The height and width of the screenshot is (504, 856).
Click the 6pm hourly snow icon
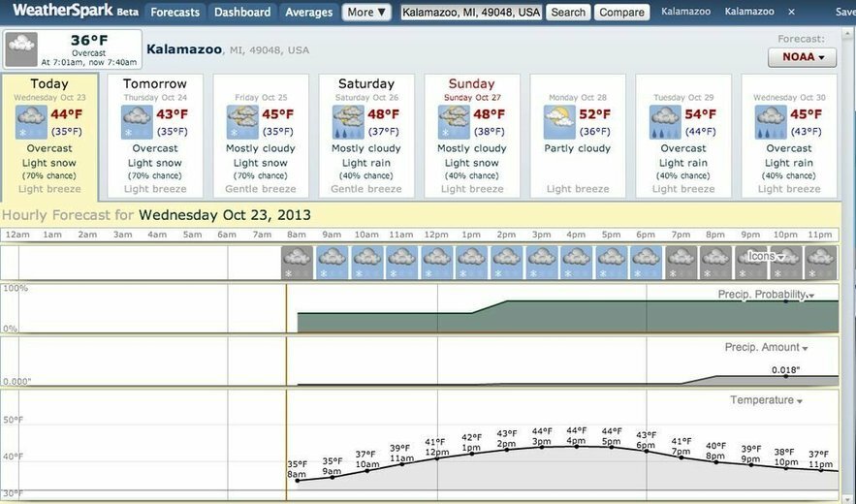coord(647,263)
